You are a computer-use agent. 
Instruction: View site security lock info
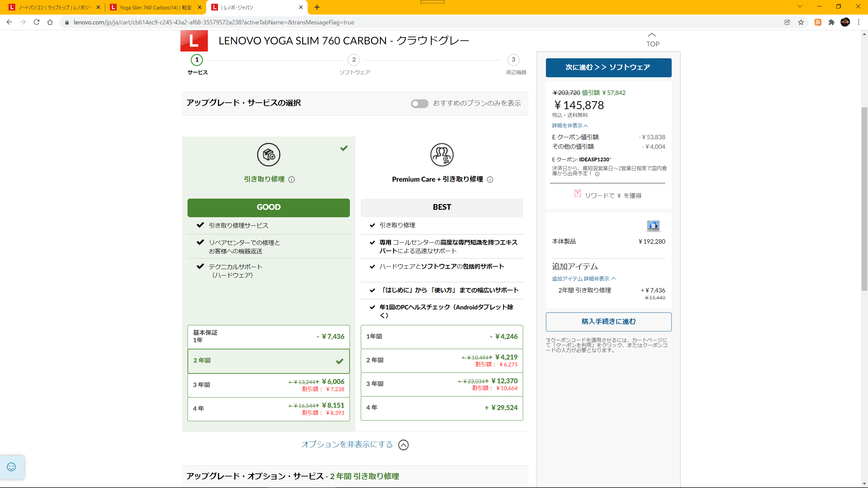(x=67, y=22)
